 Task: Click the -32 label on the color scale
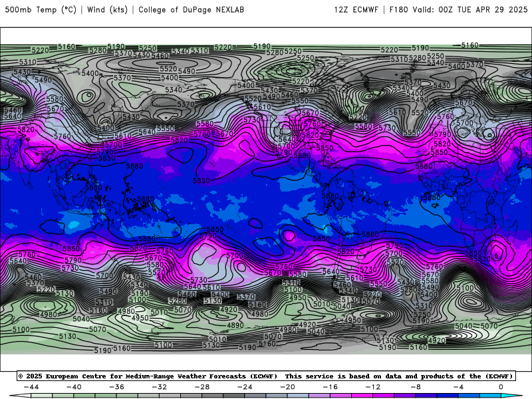(159, 387)
